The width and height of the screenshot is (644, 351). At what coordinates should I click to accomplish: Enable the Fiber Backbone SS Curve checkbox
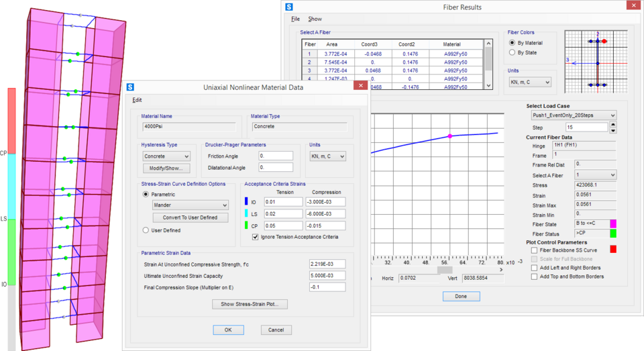pos(533,250)
